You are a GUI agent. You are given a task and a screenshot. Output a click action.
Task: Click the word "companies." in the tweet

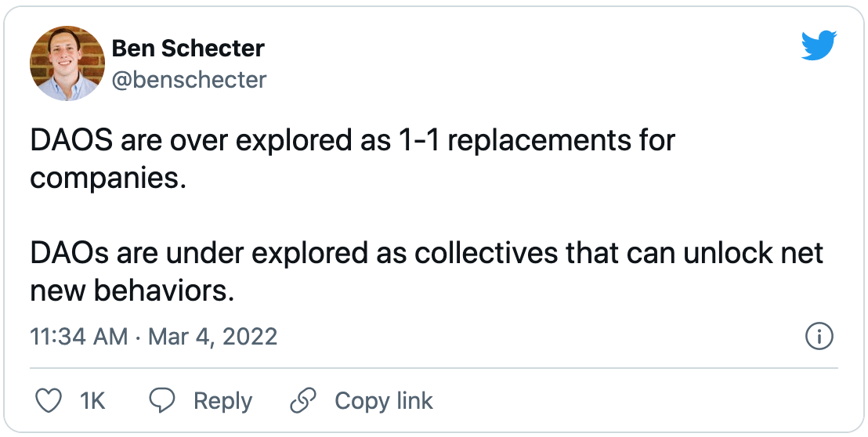click(108, 178)
